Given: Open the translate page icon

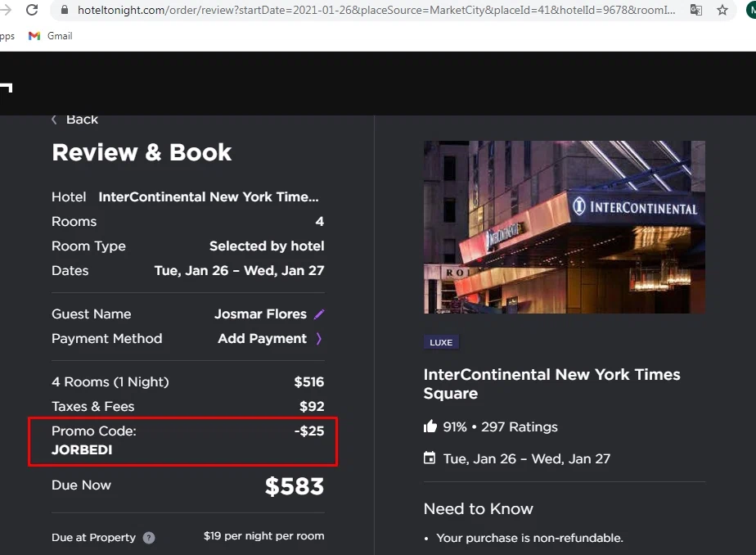Looking at the screenshot, I should (695, 10).
